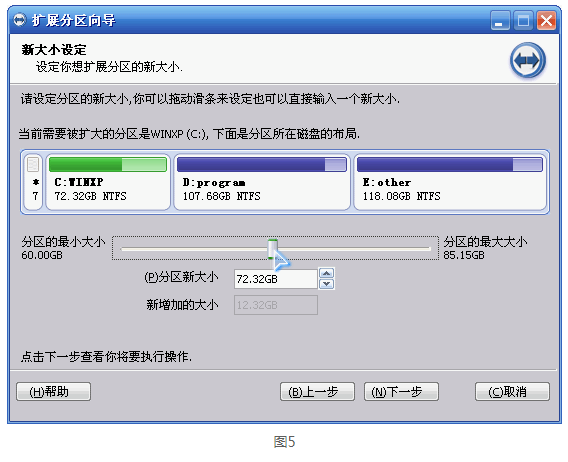Click the maximum size value 85.15GB
This screenshot has height=462, width=568.
click(464, 255)
